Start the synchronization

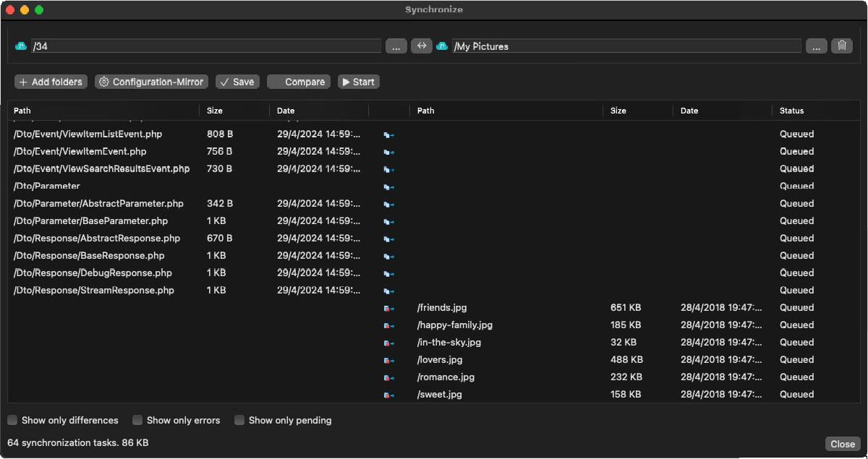coord(358,82)
